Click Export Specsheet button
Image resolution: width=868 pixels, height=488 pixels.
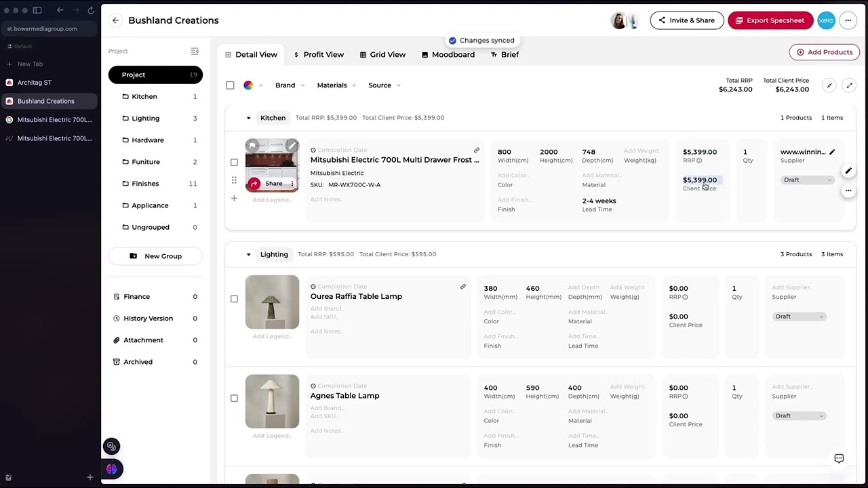(770, 20)
